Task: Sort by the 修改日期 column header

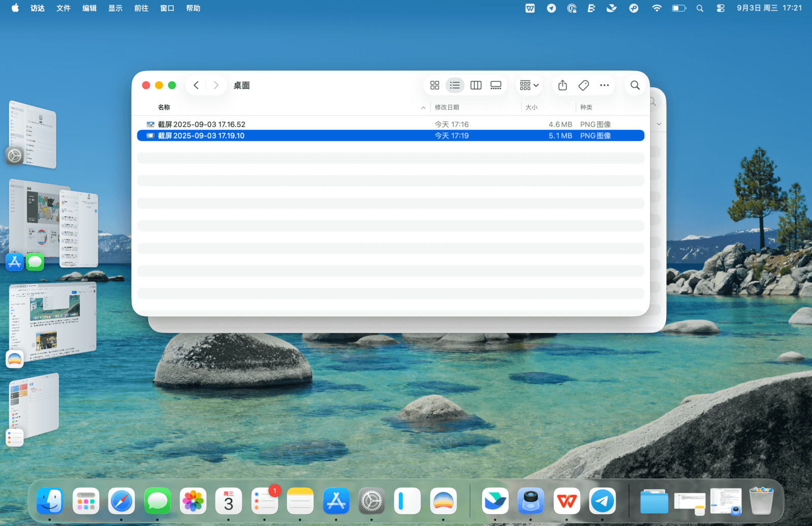Action: [x=447, y=107]
